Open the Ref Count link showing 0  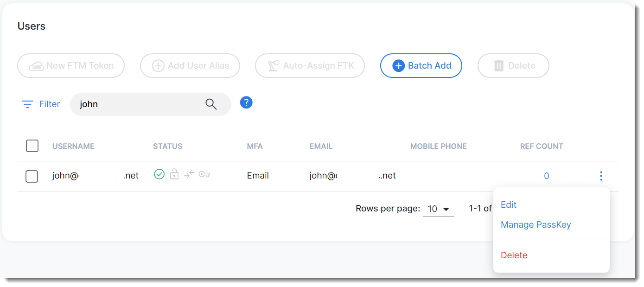point(547,176)
